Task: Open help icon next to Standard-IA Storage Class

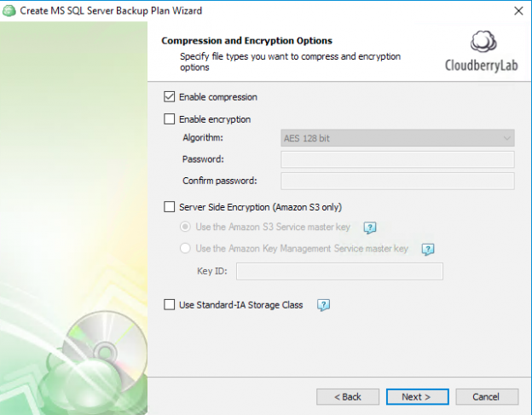Action: tap(323, 305)
